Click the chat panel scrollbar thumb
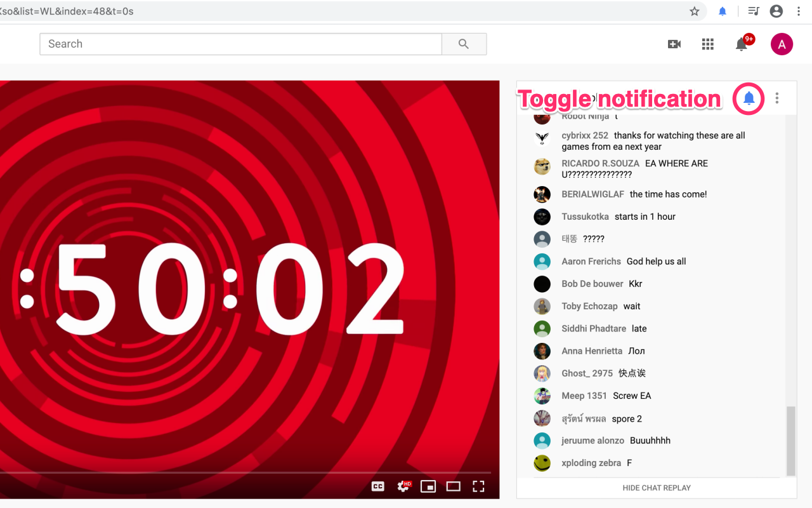The image size is (812, 508). (790, 441)
